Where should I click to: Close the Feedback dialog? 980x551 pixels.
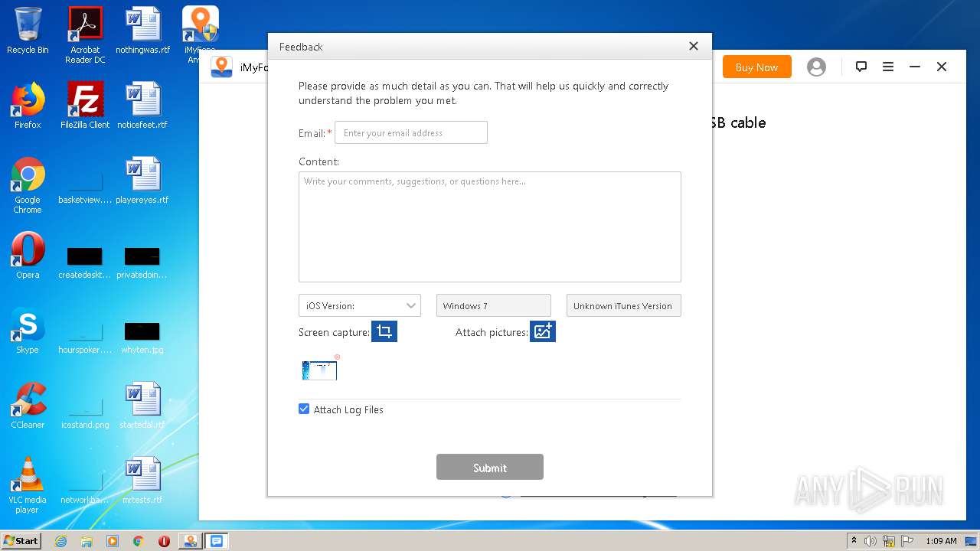694,47
